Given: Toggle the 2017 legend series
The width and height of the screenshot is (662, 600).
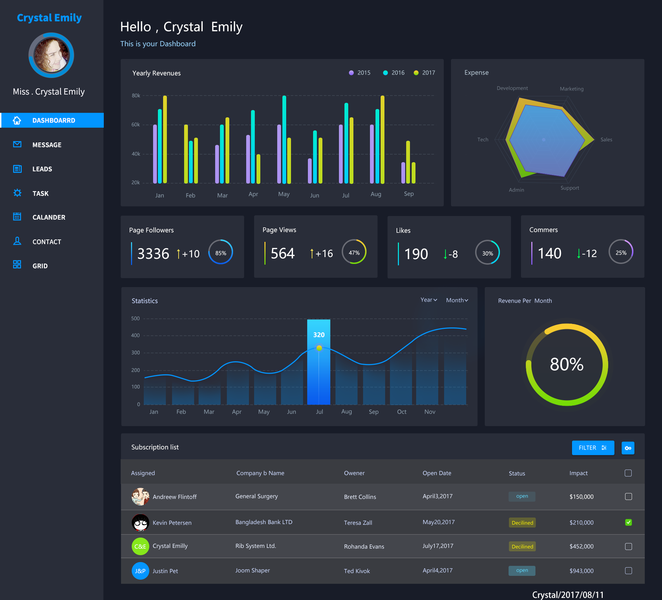Looking at the screenshot, I should (x=424, y=73).
